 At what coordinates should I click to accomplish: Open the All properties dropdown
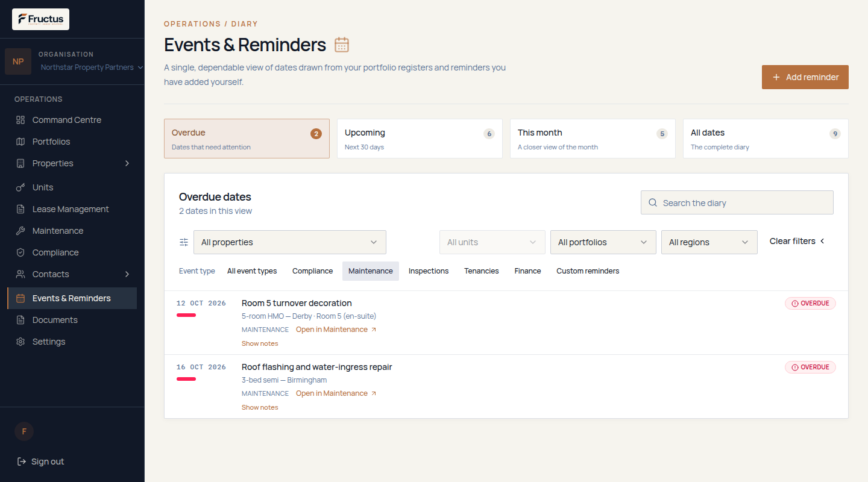point(290,242)
